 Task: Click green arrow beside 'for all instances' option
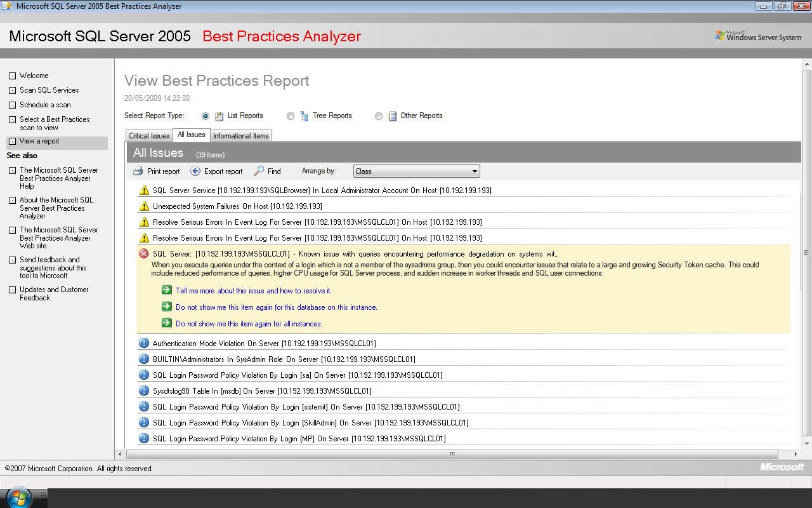[x=166, y=323]
